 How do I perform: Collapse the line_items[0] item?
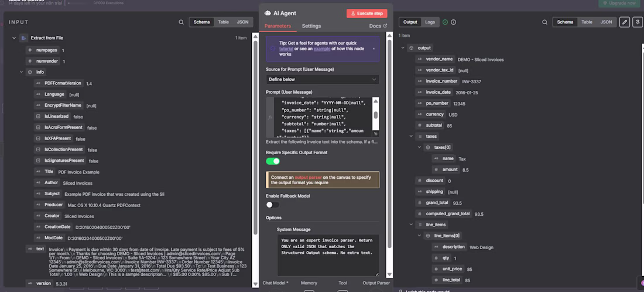[x=419, y=236]
